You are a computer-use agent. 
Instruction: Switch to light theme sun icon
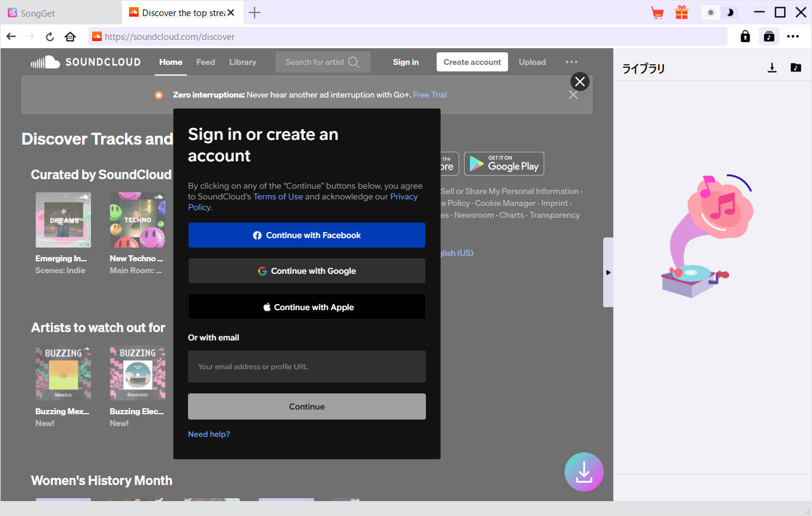pyautogui.click(x=710, y=12)
